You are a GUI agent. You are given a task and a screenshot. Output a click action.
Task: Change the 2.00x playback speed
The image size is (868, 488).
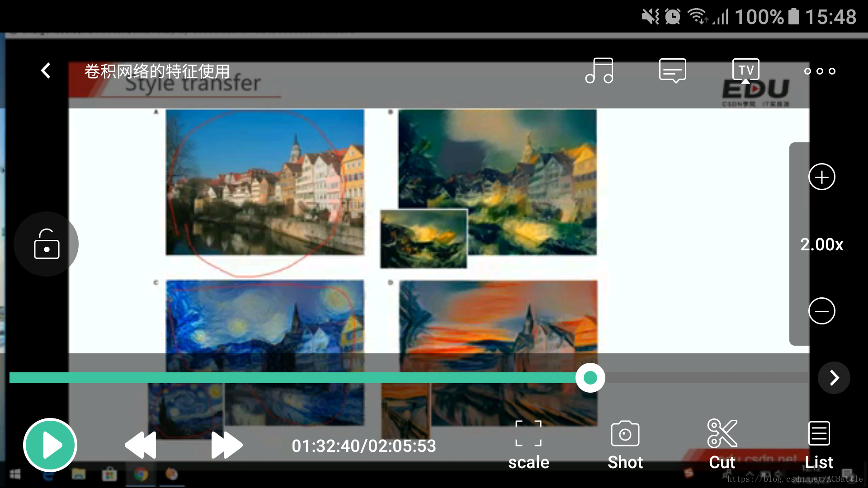point(821,244)
